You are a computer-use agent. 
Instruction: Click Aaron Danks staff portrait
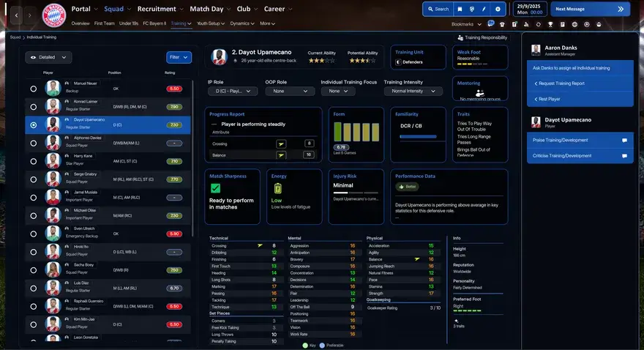[x=536, y=50]
